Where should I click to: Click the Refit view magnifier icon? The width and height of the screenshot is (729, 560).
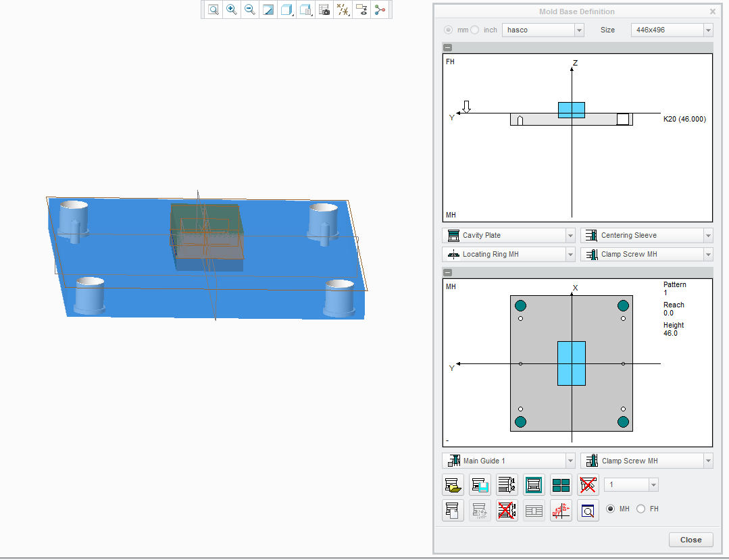pyautogui.click(x=213, y=9)
